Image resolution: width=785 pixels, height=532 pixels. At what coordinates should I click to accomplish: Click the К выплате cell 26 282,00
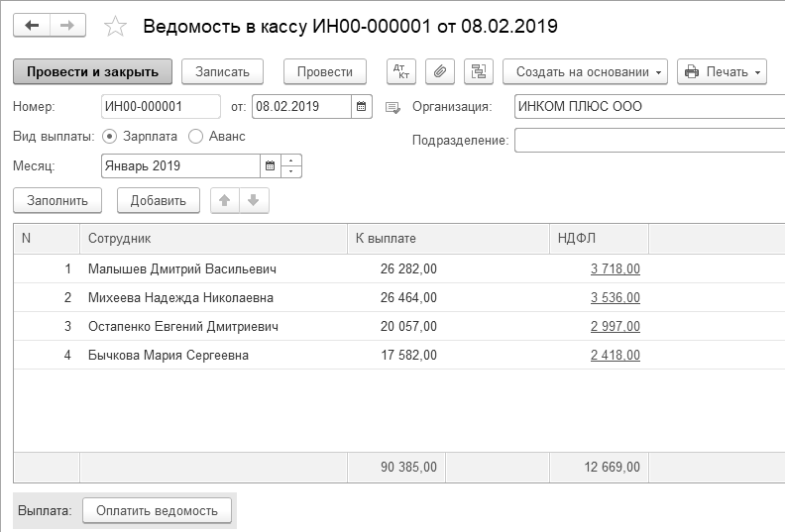pos(408,268)
